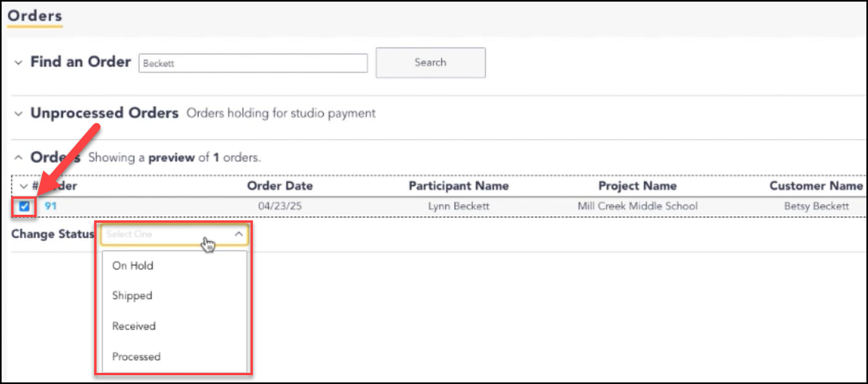
Task: Expand the Unprocessed Orders section chevron
Action: coord(19,113)
